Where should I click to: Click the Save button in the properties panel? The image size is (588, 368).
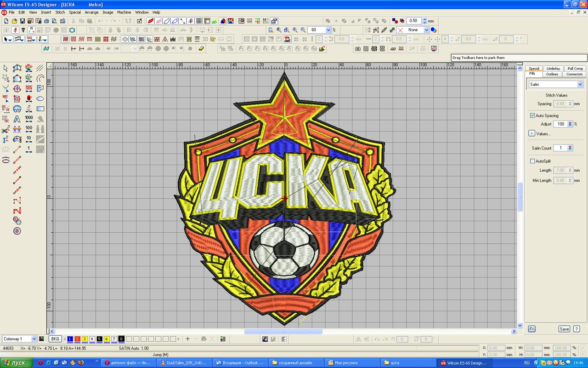pos(564,329)
